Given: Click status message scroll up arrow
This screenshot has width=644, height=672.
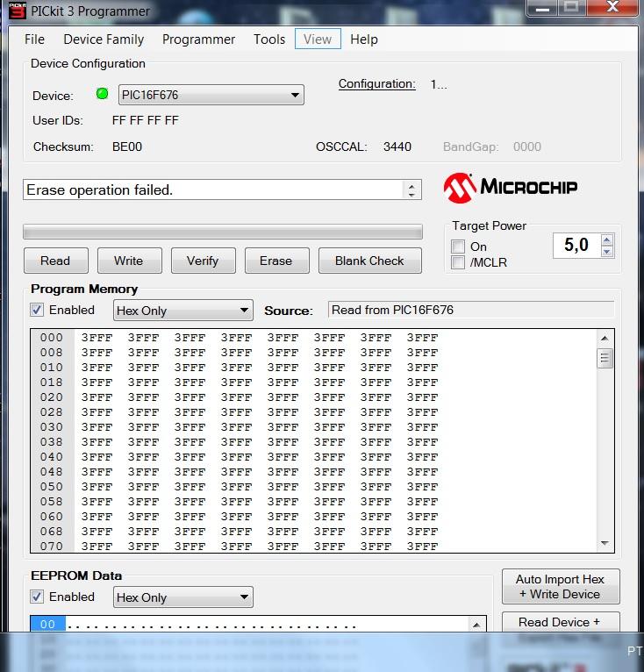Looking at the screenshot, I should coord(411,186).
